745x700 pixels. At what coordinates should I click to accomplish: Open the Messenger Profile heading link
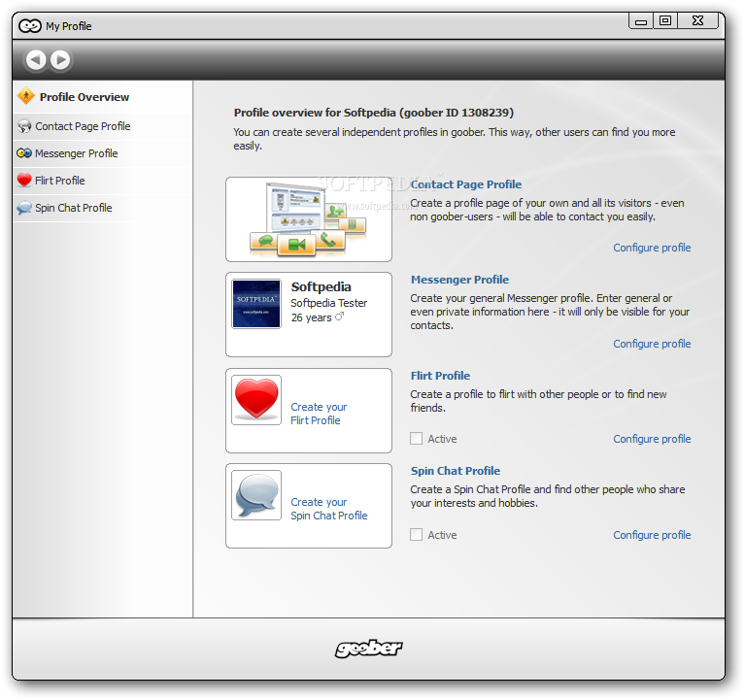(459, 280)
